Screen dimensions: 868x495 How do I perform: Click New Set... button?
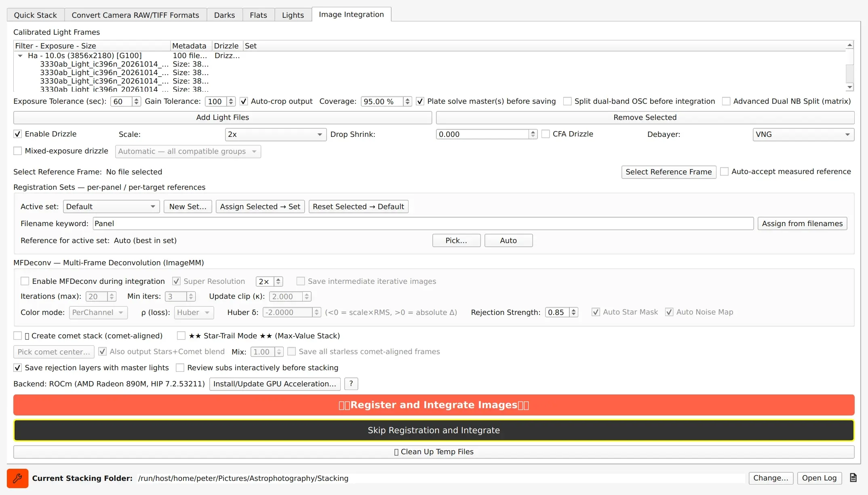pos(188,207)
